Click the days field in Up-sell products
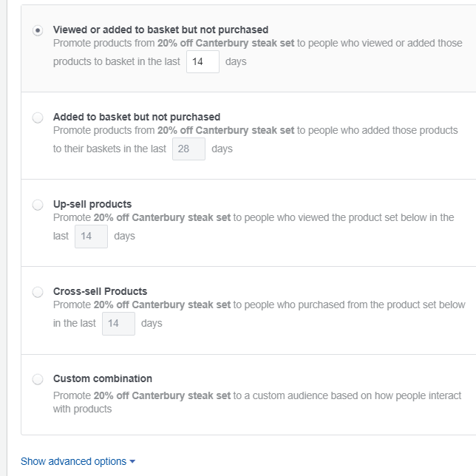This screenshot has height=476, width=476. point(91,236)
